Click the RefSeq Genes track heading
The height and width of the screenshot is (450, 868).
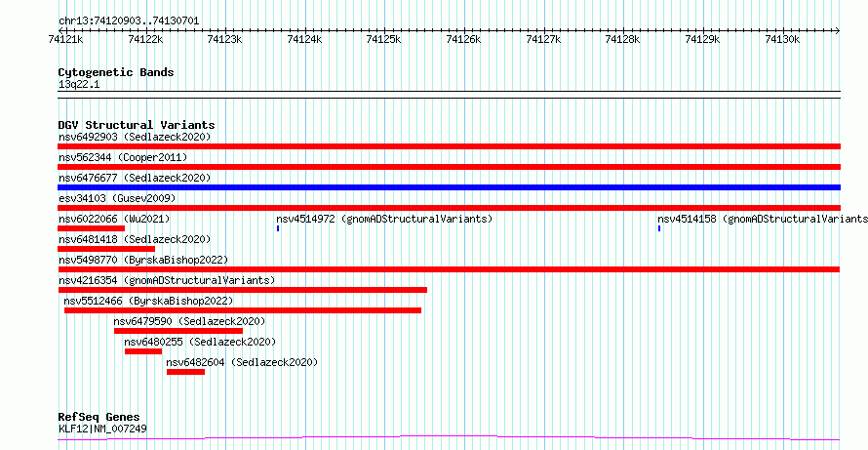click(99, 417)
